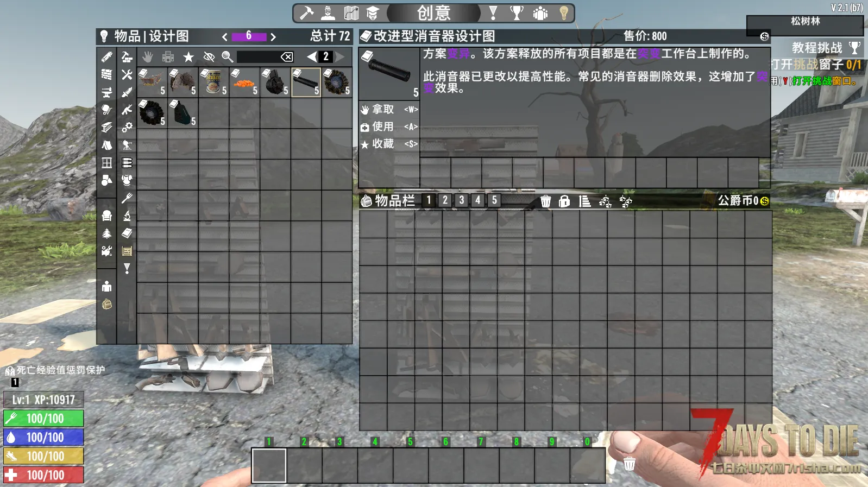868x487 pixels.
Task: Click the inventory trash can icon
Action: click(x=546, y=201)
